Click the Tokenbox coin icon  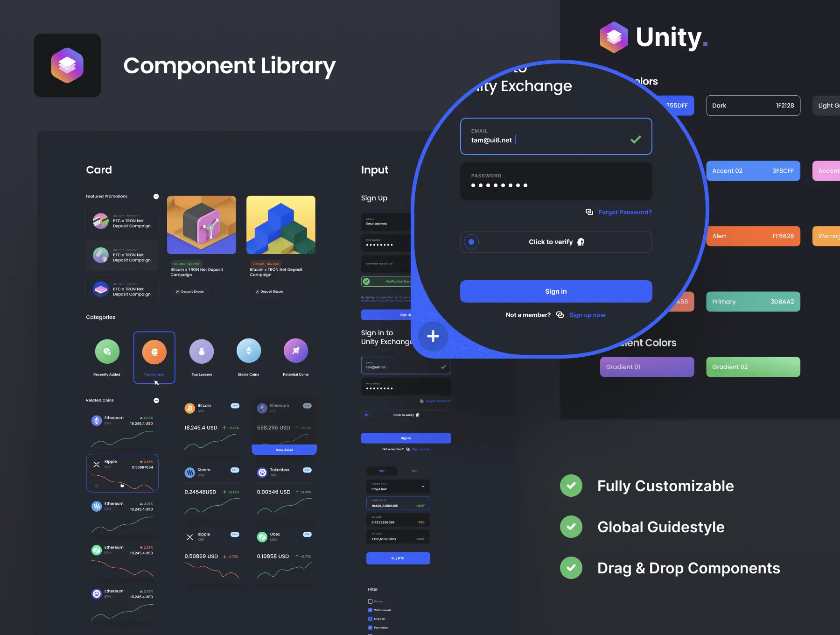click(x=262, y=473)
